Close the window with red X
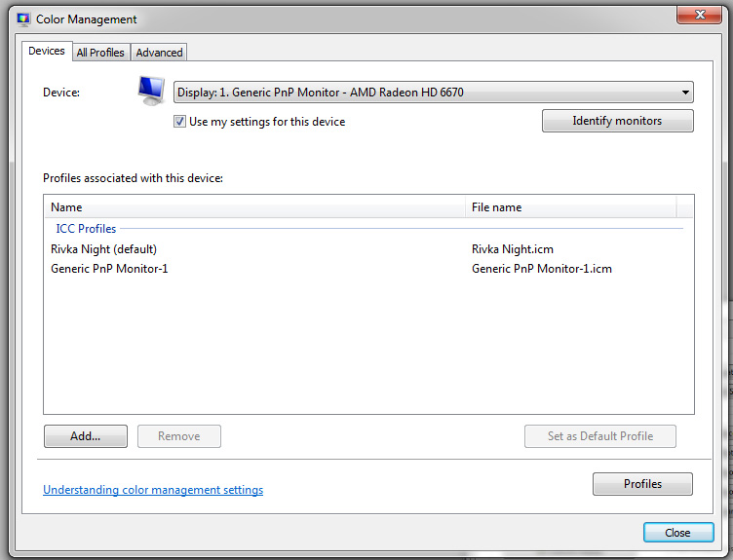This screenshot has height=560, width=733. tap(699, 15)
